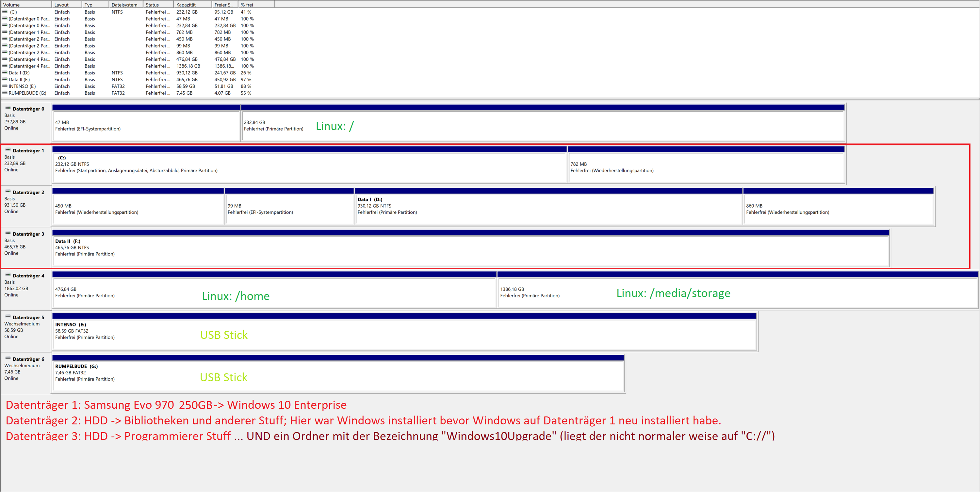
Task: Click the Freier S... column header
Action: click(x=224, y=5)
